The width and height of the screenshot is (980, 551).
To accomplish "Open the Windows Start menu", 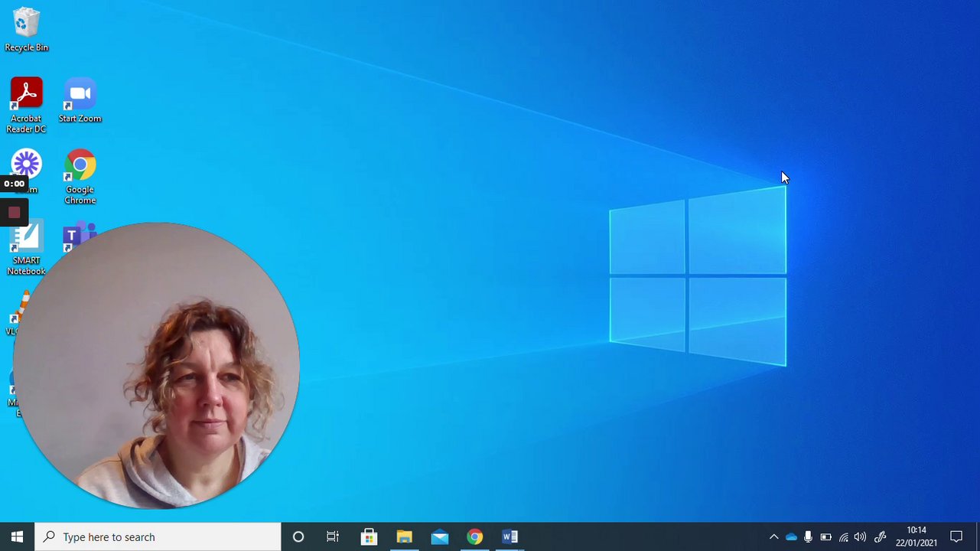I will [17, 536].
